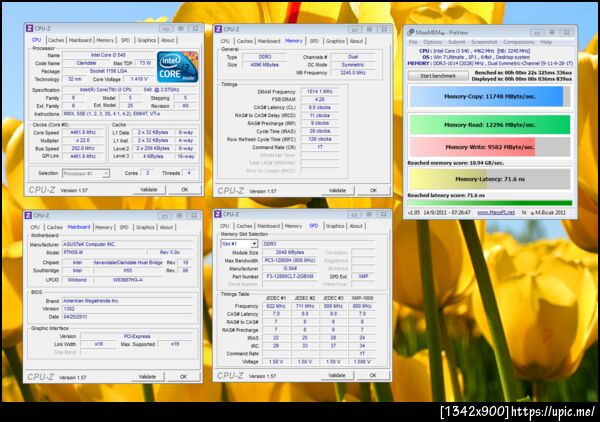Click the Part Number 'F3-12800CL7-2GBXM' field
This screenshot has height=422, width=600.
pos(290,276)
